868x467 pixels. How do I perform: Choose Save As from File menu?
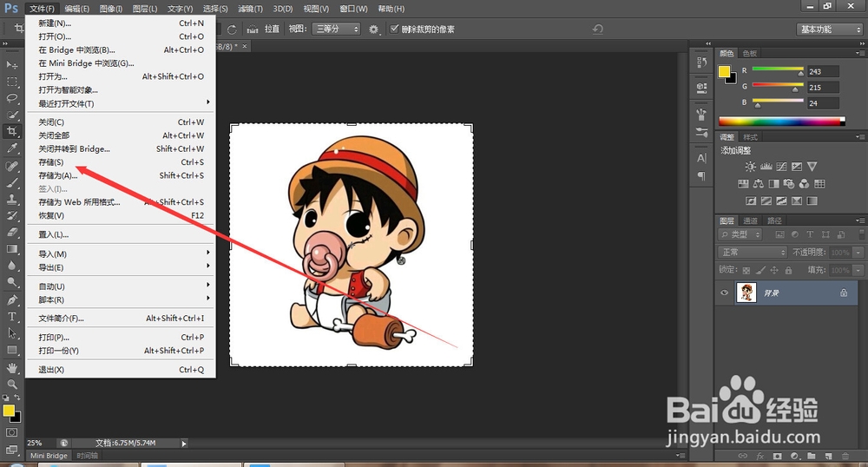pyautogui.click(x=121, y=175)
